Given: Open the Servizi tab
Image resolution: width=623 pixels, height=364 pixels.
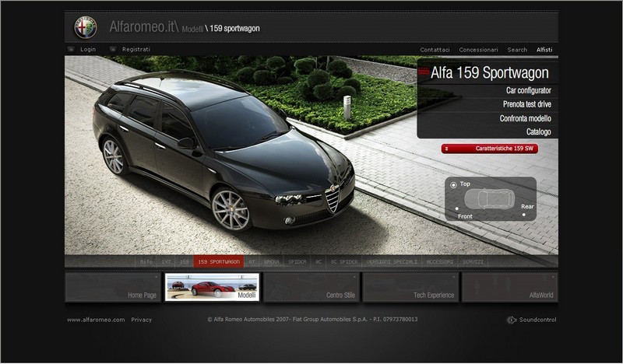Looking at the screenshot, I should 473,262.
